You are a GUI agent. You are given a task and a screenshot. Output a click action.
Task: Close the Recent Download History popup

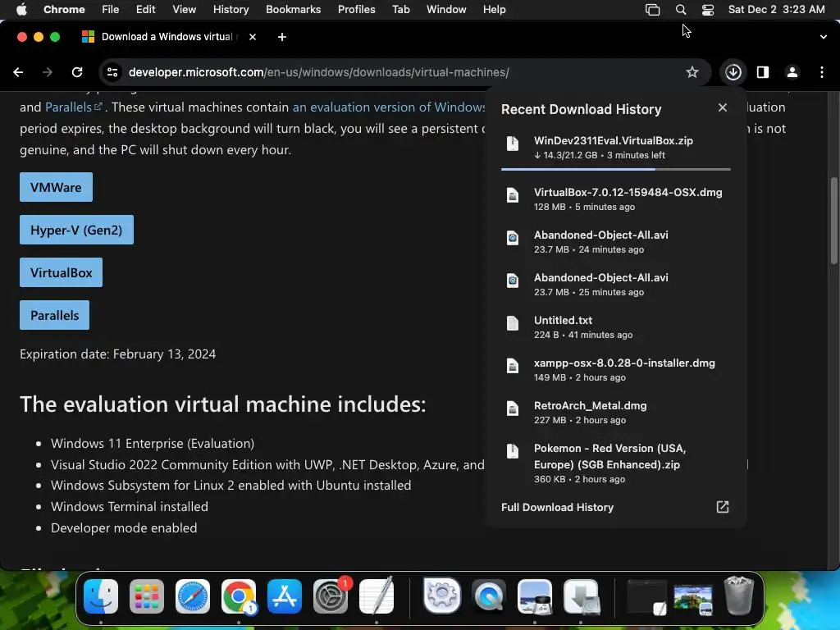click(x=722, y=107)
